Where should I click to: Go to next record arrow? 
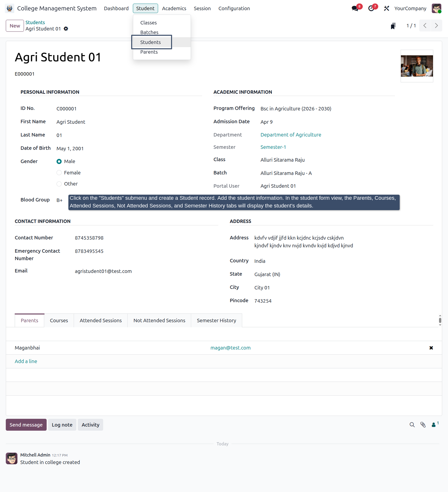(436, 26)
